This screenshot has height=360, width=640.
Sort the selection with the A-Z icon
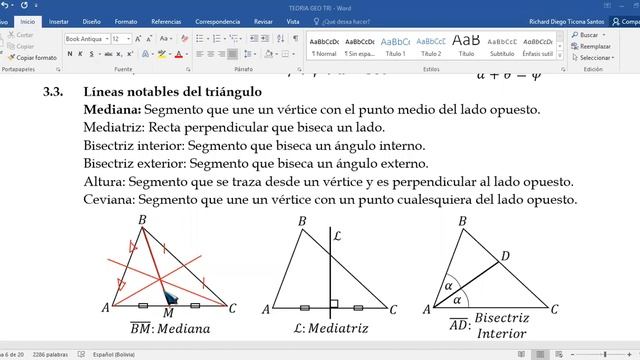(x=280, y=39)
